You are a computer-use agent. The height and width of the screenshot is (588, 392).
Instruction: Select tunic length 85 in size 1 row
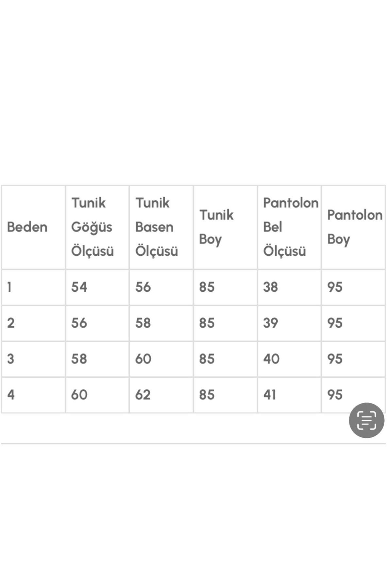207,287
